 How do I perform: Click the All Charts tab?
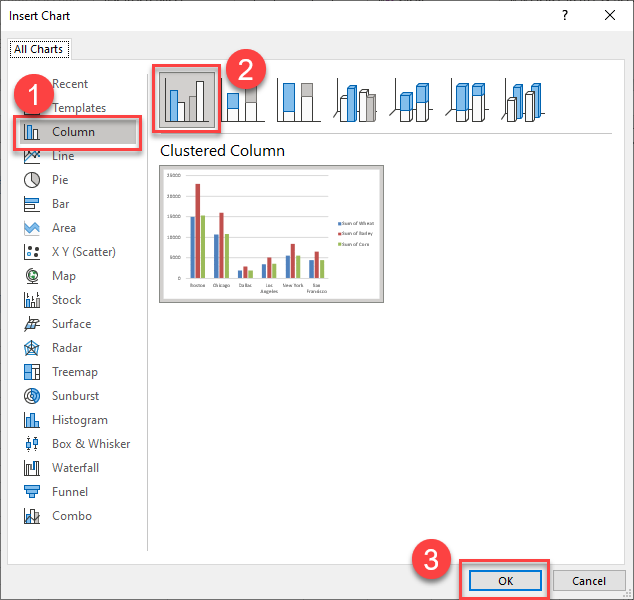click(38, 49)
